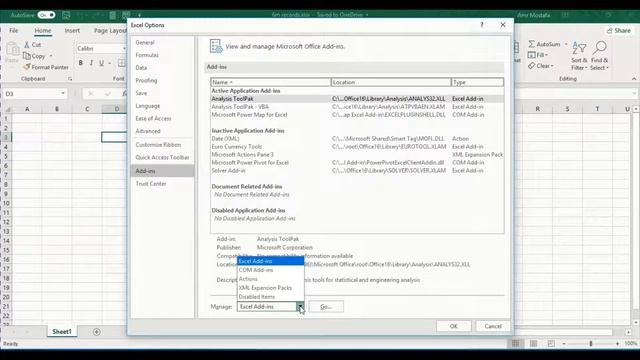This screenshot has height=360, width=640.
Task: Select Microsoft Power Pivot for Excel row
Action: click(x=357, y=162)
